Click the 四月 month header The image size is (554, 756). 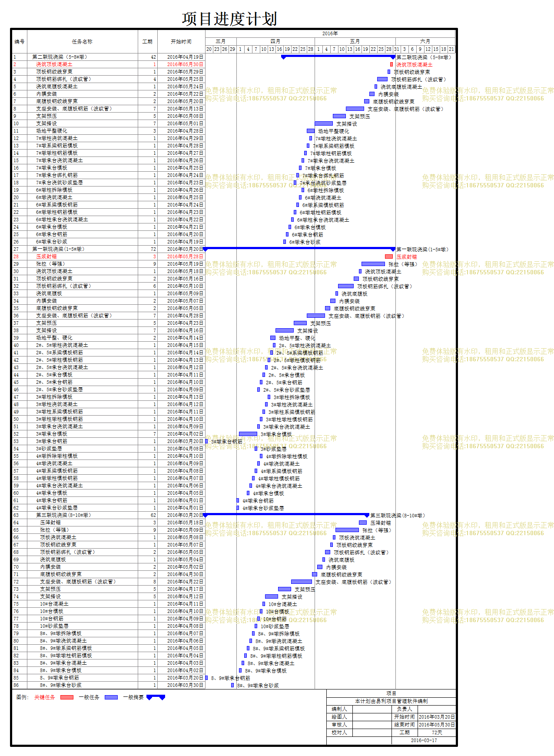click(x=275, y=41)
